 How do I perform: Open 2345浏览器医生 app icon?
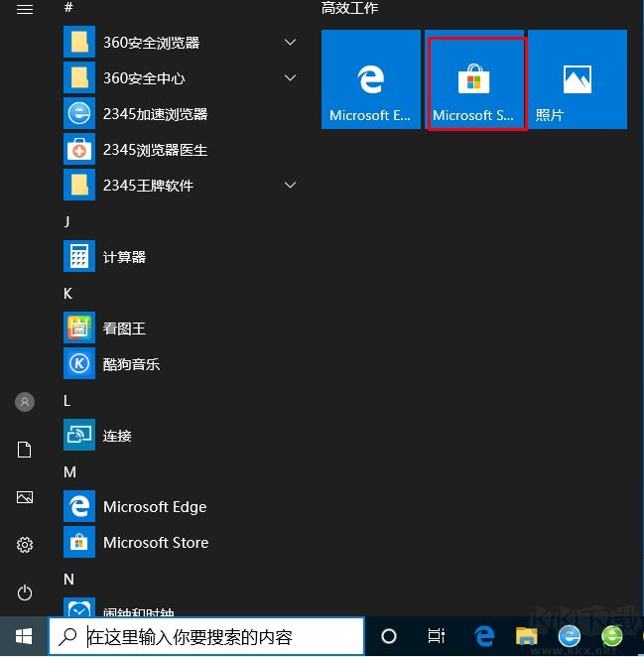(x=79, y=149)
